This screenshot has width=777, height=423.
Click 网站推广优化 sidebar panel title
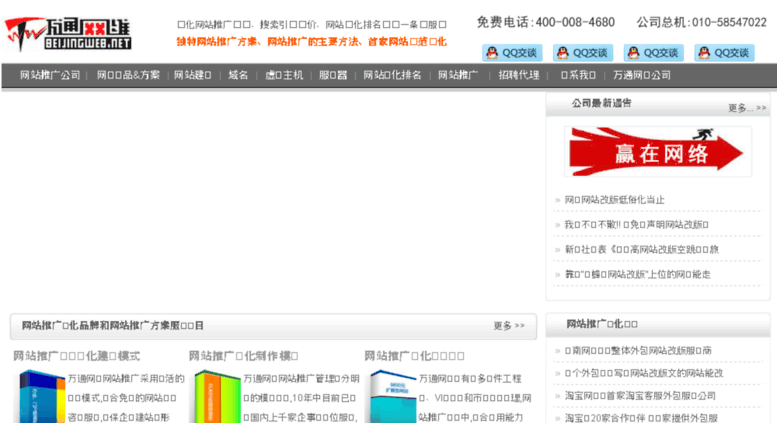click(602, 324)
